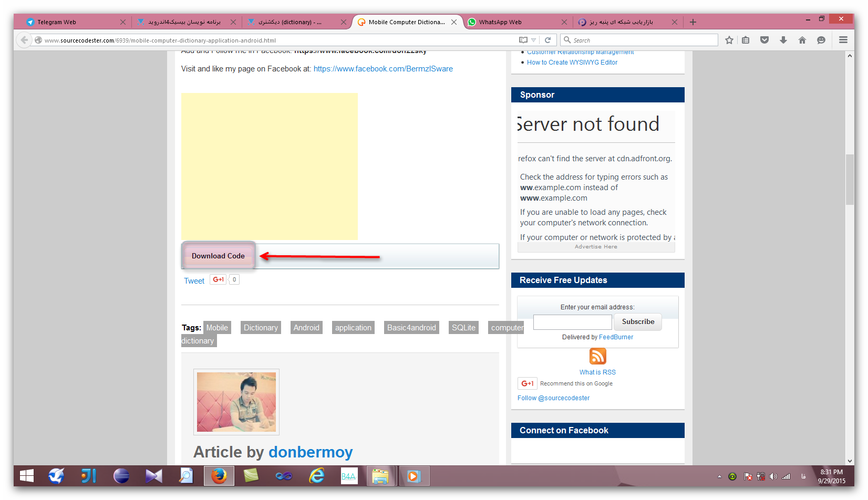
Task: Toggle Reader View in the address bar
Action: click(x=523, y=40)
